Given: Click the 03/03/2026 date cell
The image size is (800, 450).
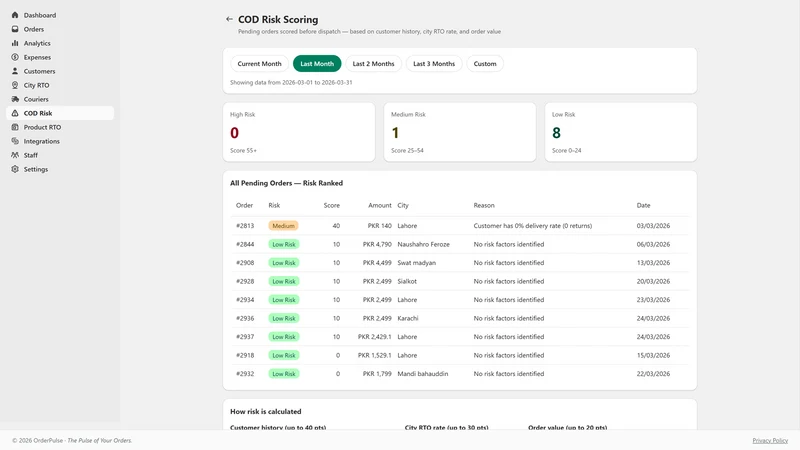Looking at the screenshot, I should point(653,226).
